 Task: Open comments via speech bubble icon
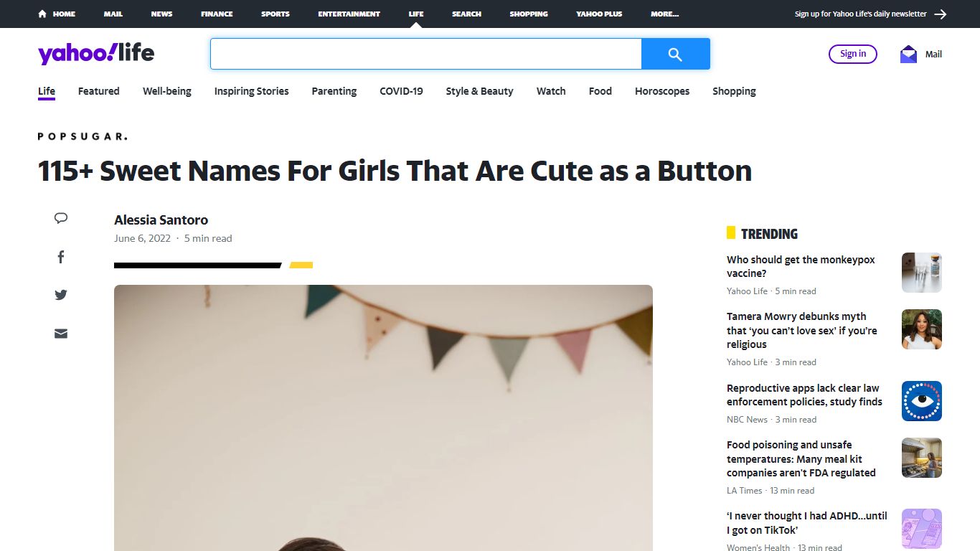click(61, 218)
